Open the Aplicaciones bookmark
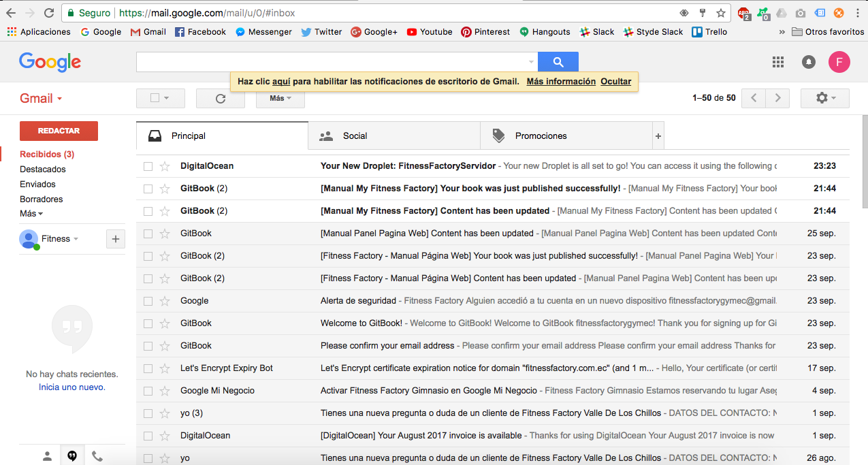This screenshot has height=465, width=868. (x=39, y=32)
